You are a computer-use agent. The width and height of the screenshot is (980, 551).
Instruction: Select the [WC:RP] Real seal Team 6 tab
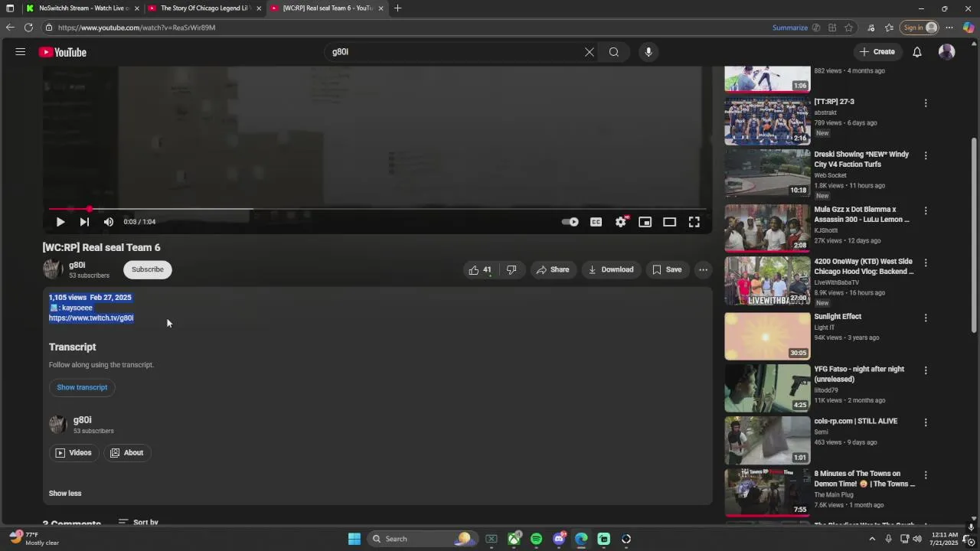pyautogui.click(x=327, y=8)
